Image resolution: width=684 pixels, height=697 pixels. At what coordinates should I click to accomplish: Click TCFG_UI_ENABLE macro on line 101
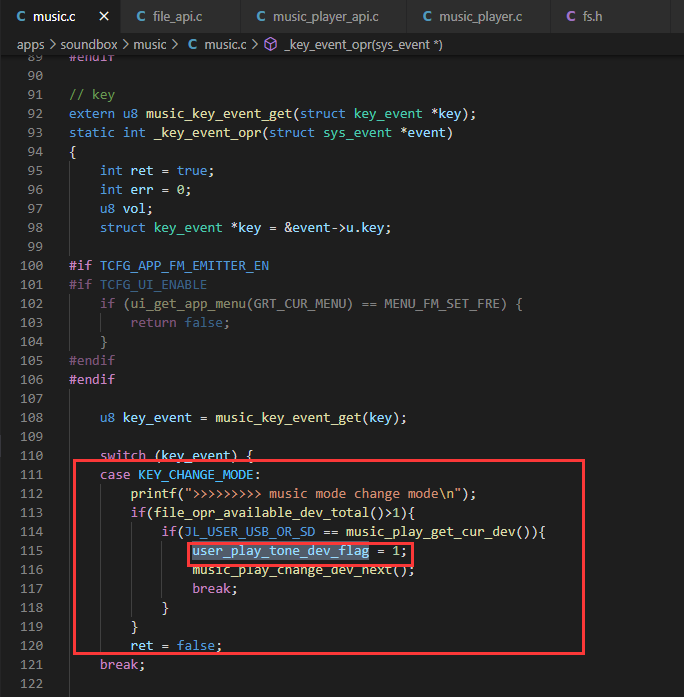(153, 284)
